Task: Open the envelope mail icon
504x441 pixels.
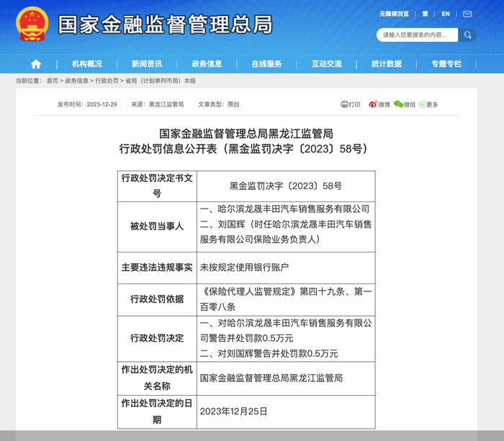Action: [x=467, y=14]
